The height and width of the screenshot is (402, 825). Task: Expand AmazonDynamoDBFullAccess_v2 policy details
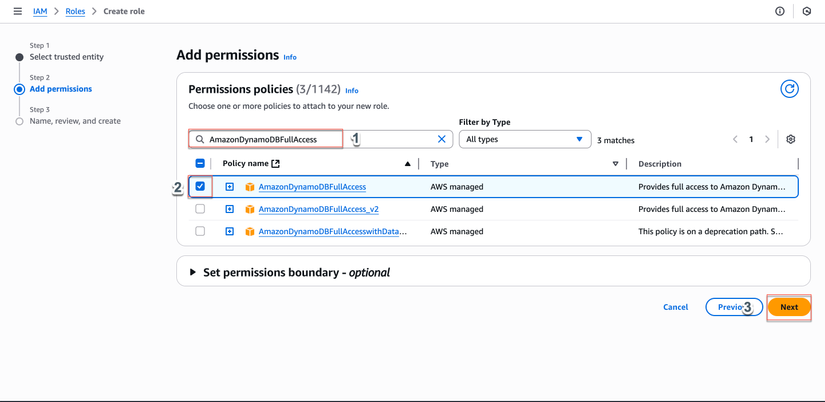click(x=229, y=209)
